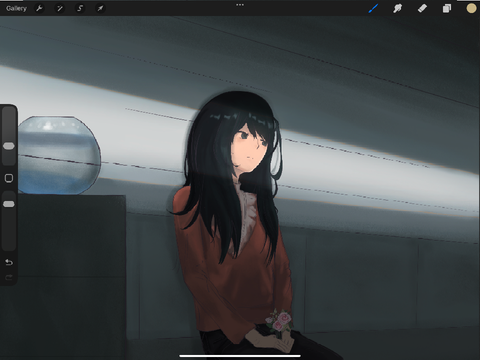Open the Actions wrench menu
The image size is (480, 360).
[39, 8]
